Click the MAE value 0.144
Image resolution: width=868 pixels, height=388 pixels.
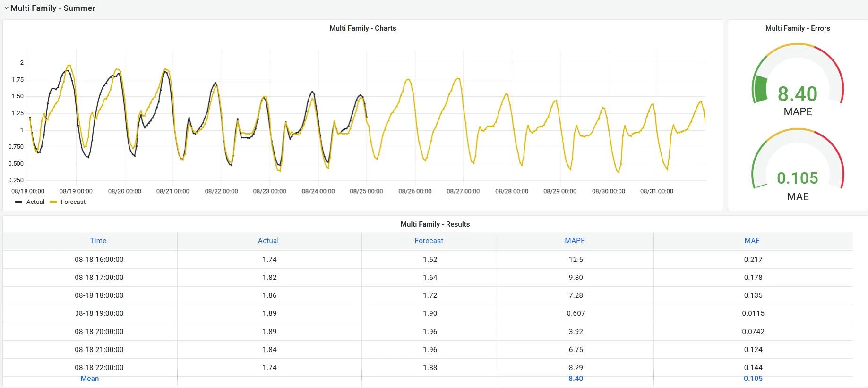coord(753,368)
